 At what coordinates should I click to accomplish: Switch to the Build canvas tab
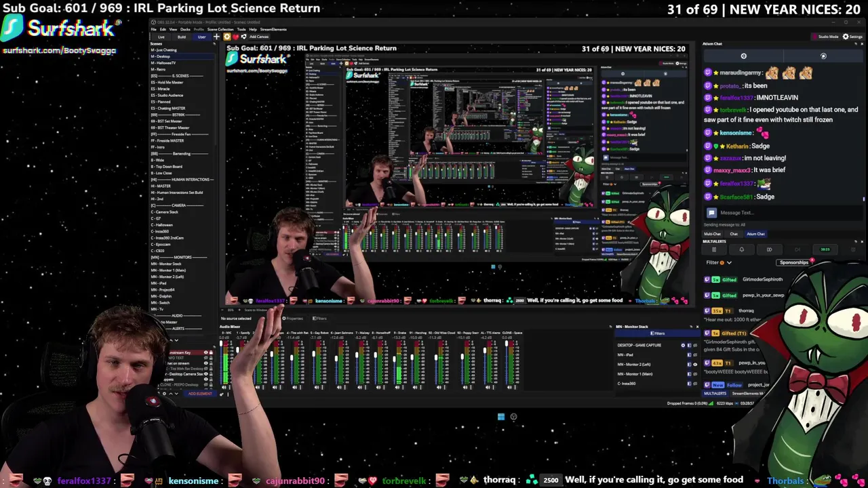click(x=182, y=37)
